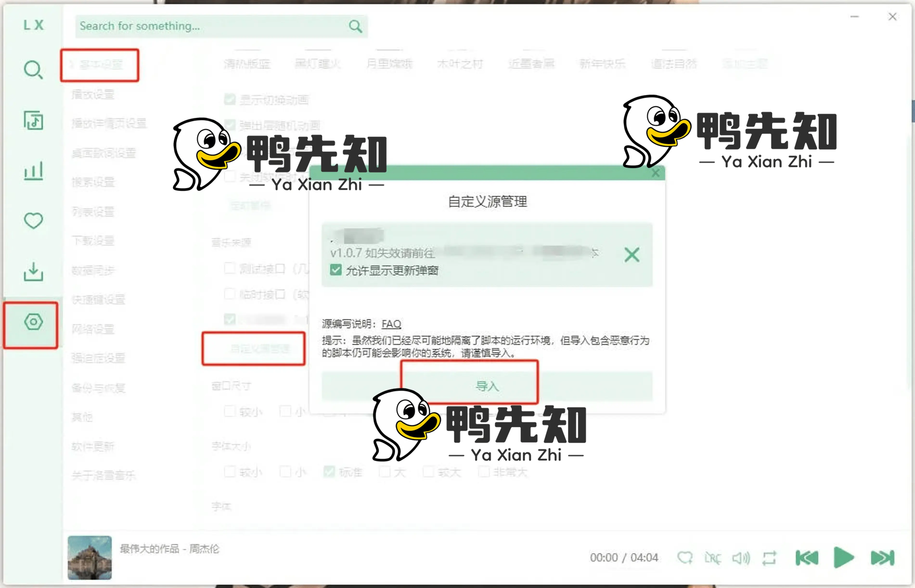Toggle desktop lyrics LRC icon
Image resolution: width=915 pixels, height=588 pixels.
pyautogui.click(x=713, y=558)
